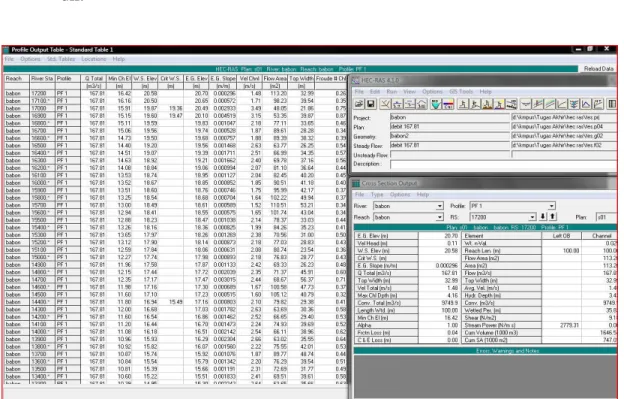Click the Max Chl Dpth value 4.16
Viewport: 624px width, 399px height.
click(440, 295)
